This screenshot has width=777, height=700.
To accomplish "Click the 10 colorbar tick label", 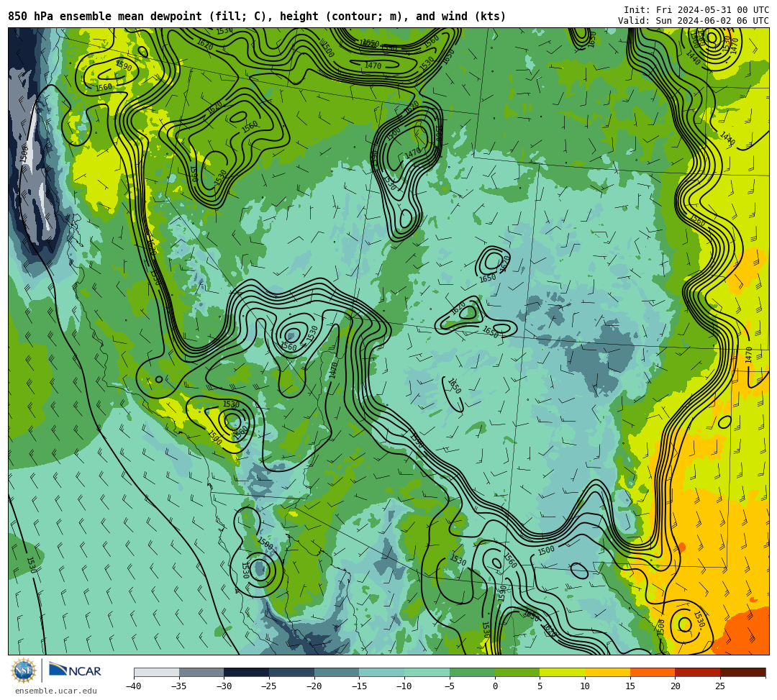I will tap(585, 686).
